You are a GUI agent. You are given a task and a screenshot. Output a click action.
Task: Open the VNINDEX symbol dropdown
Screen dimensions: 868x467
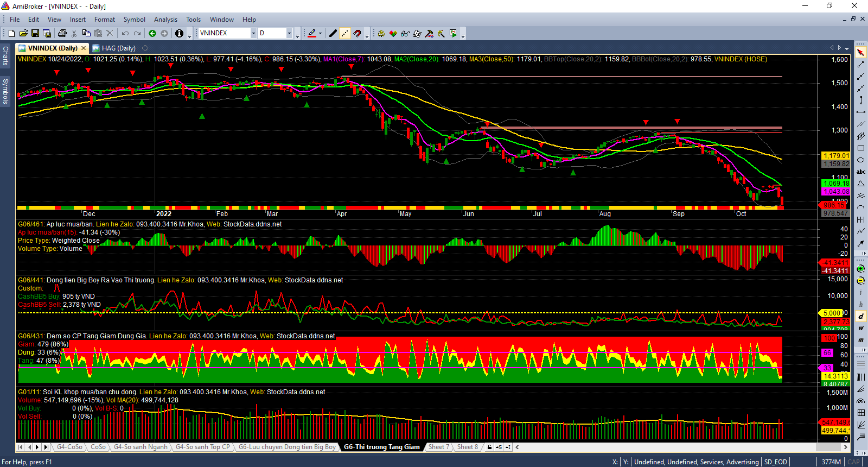tap(253, 33)
